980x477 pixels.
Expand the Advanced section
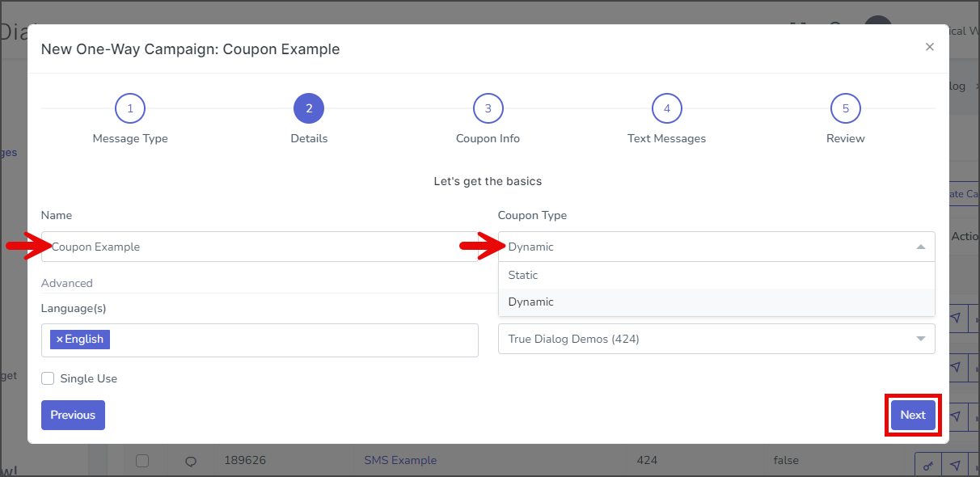pos(67,283)
